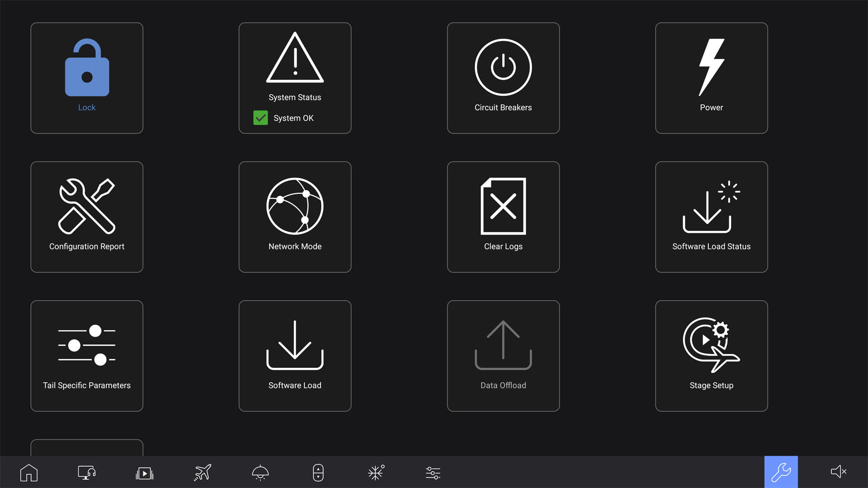Open the Power tile
Screen dimensions: 868x488
[x=711, y=77]
